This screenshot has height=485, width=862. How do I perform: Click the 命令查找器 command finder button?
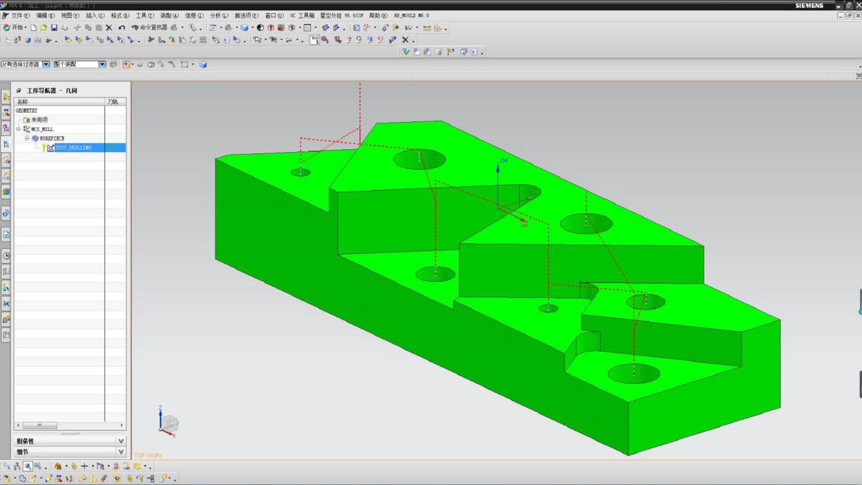tap(148, 27)
